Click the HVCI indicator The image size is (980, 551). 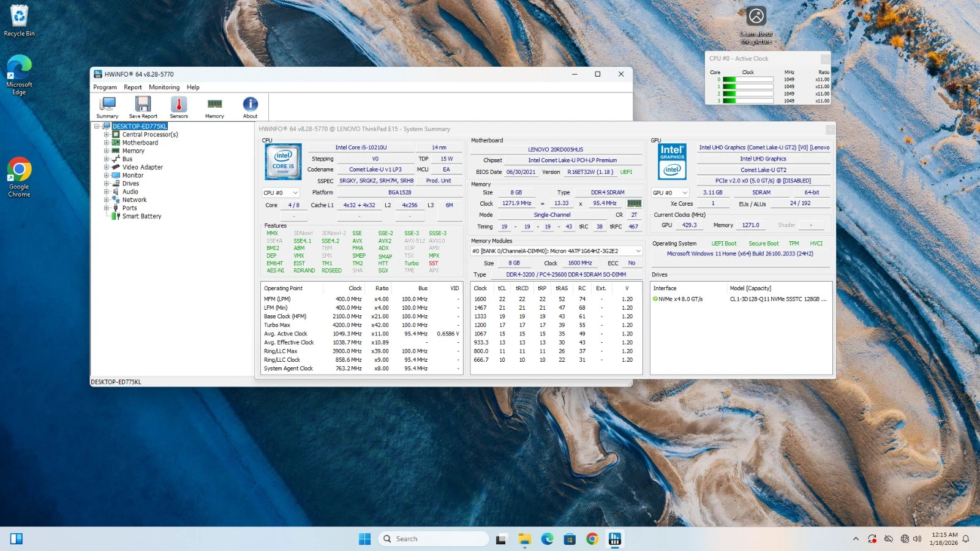coord(816,244)
